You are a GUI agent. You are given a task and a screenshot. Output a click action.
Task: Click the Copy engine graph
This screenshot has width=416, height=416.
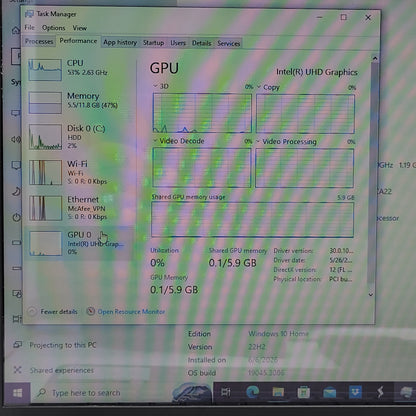coord(305,114)
